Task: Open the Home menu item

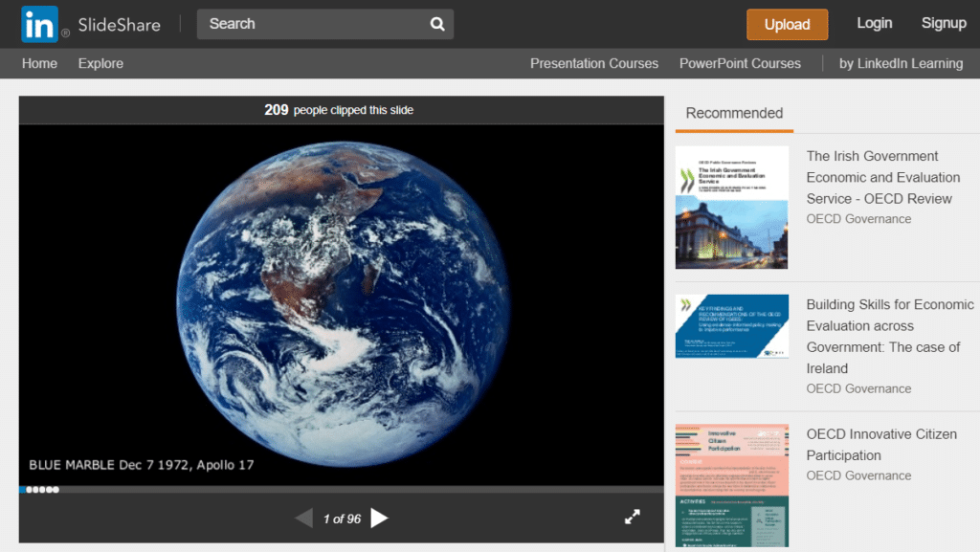Action: point(39,64)
